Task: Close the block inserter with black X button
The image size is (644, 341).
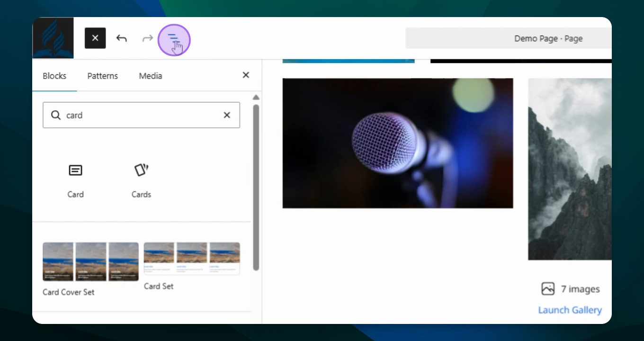Action: (x=95, y=38)
